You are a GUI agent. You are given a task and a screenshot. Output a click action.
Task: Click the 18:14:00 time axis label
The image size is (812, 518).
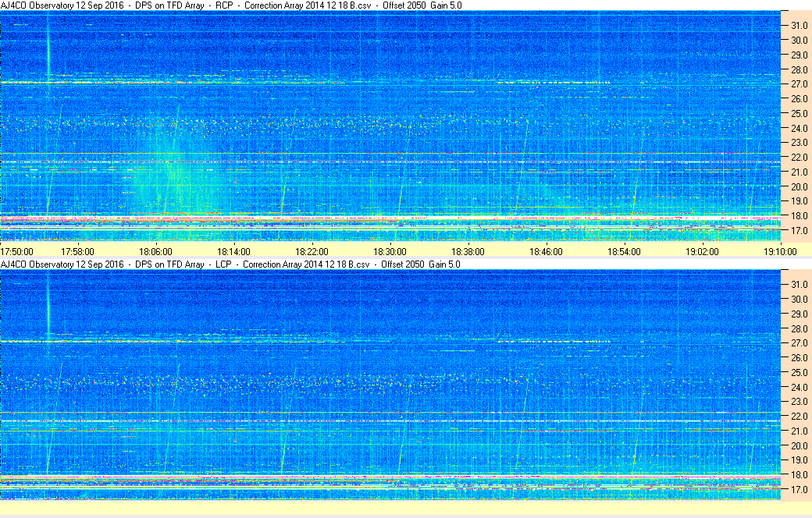click(233, 252)
